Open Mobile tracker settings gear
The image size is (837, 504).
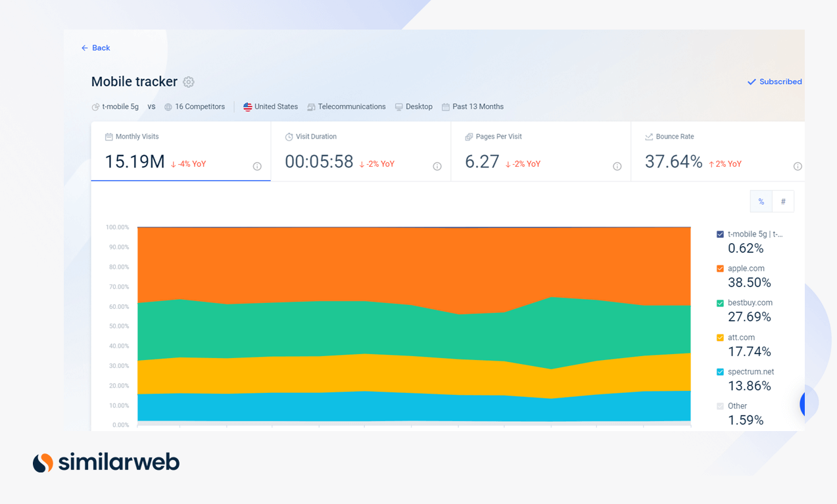coord(189,82)
